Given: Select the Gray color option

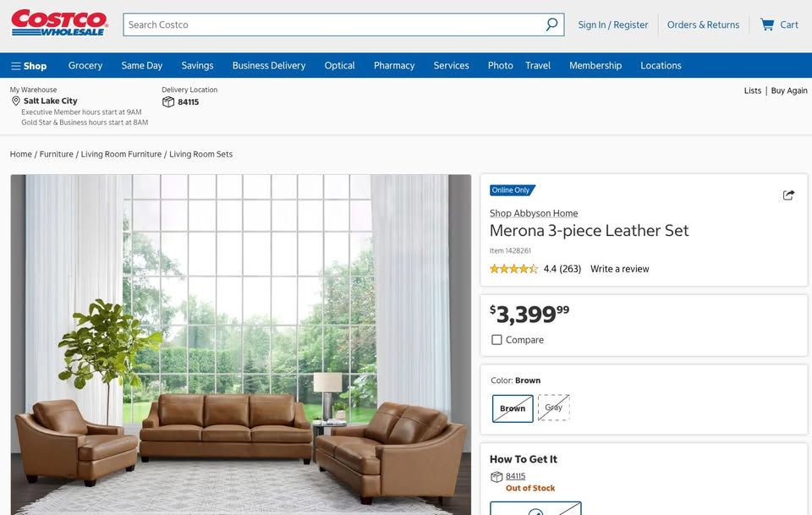Looking at the screenshot, I should coord(553,408).
